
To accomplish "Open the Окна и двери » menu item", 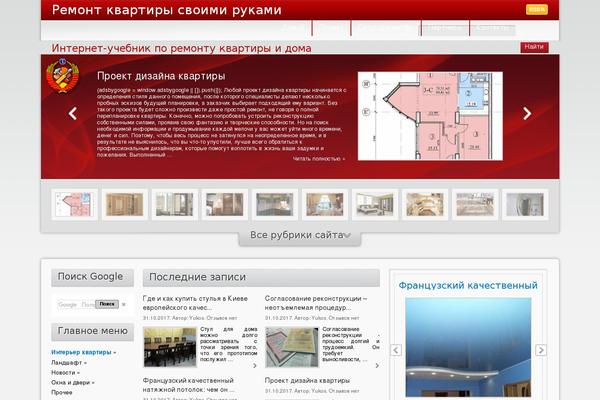I will pyautogui.click(x=73, y=382).
